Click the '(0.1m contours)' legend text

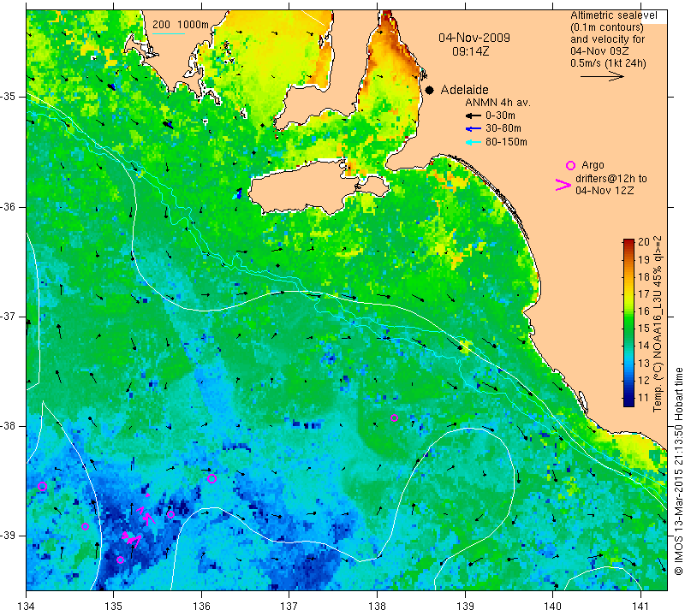pyautogui.click(x=607, y=27)
